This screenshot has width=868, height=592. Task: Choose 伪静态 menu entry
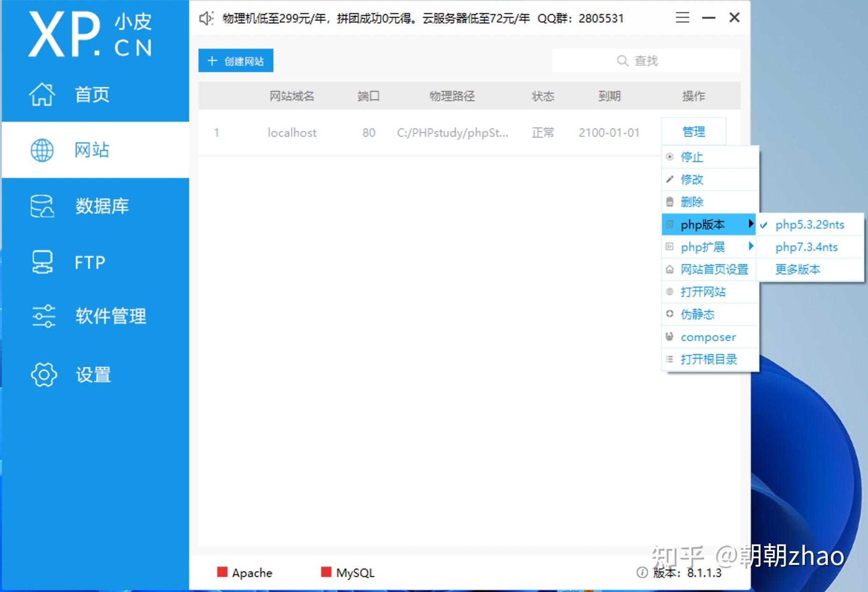710,314
